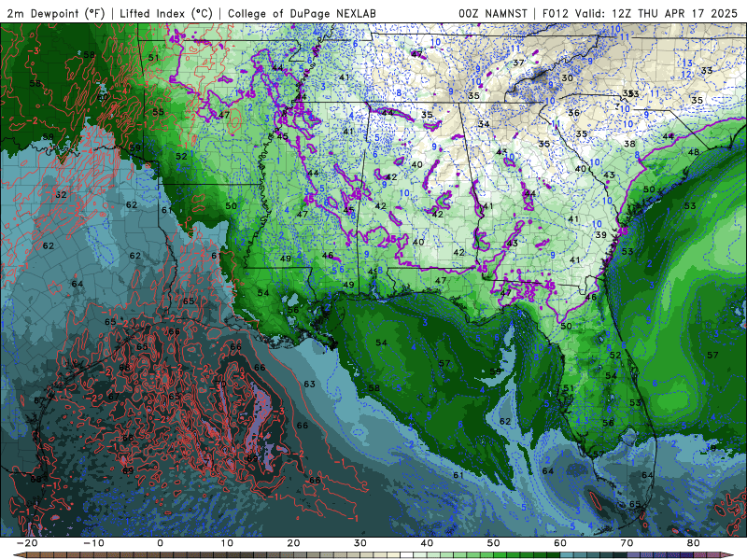Click the "F012 Valid: 12Z THU APR 17 2025" text
This screenshot has height=560, width=747.
[640, 13]
